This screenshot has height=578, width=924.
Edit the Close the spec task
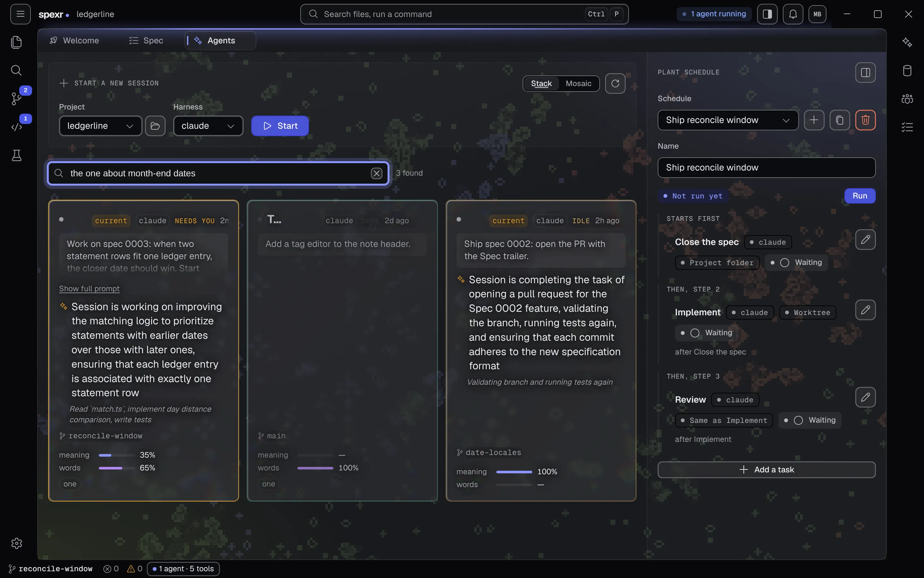click(x=865, y=240)
